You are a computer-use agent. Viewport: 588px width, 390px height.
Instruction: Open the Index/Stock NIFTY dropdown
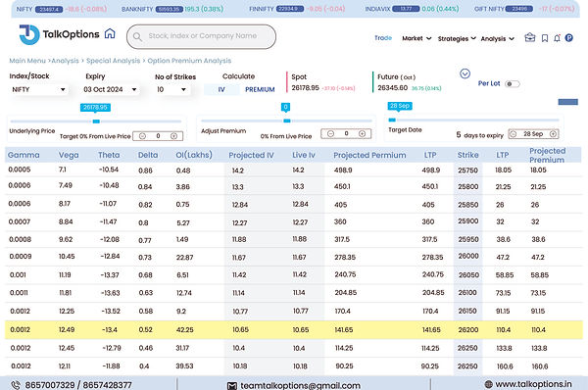[38, 89]
